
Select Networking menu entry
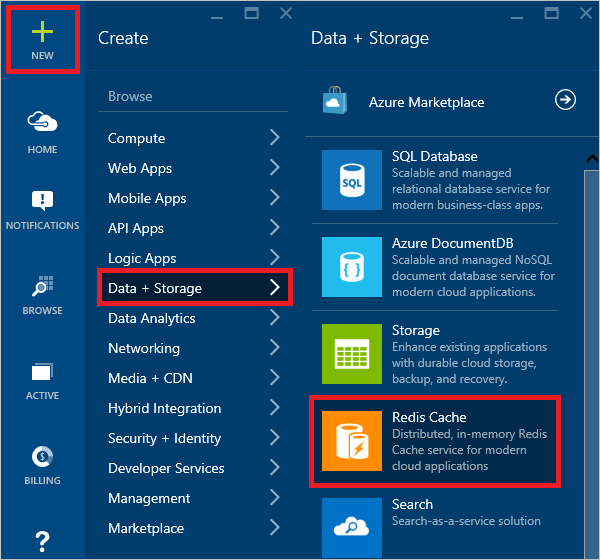click(144, 348)
